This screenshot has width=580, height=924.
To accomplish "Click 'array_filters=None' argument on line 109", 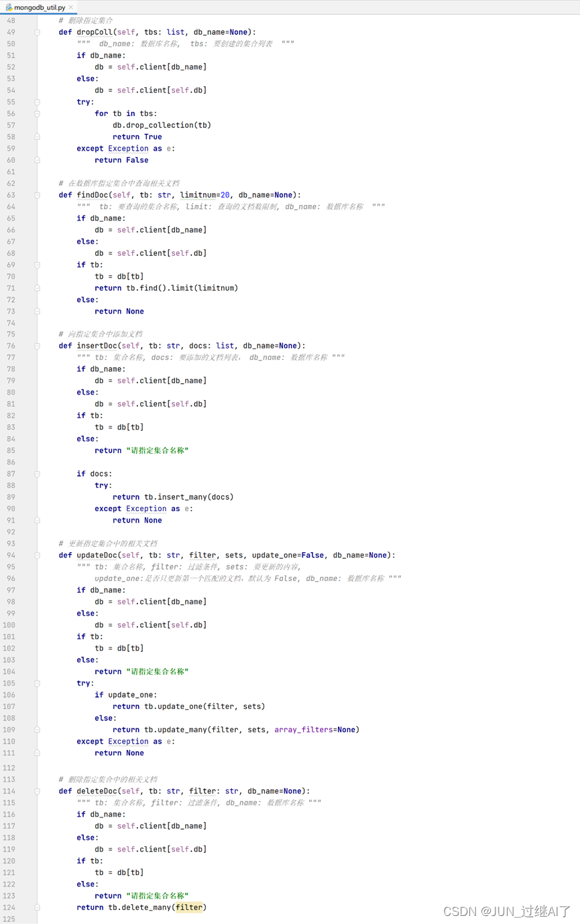I will (x=314, y=730).
